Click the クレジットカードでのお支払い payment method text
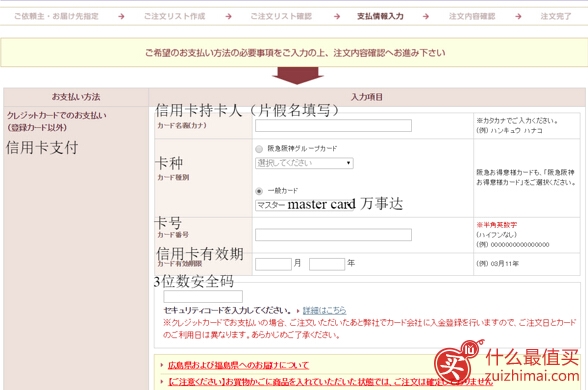The width and height of the screenshot is (588, 390). pos(57,115)
